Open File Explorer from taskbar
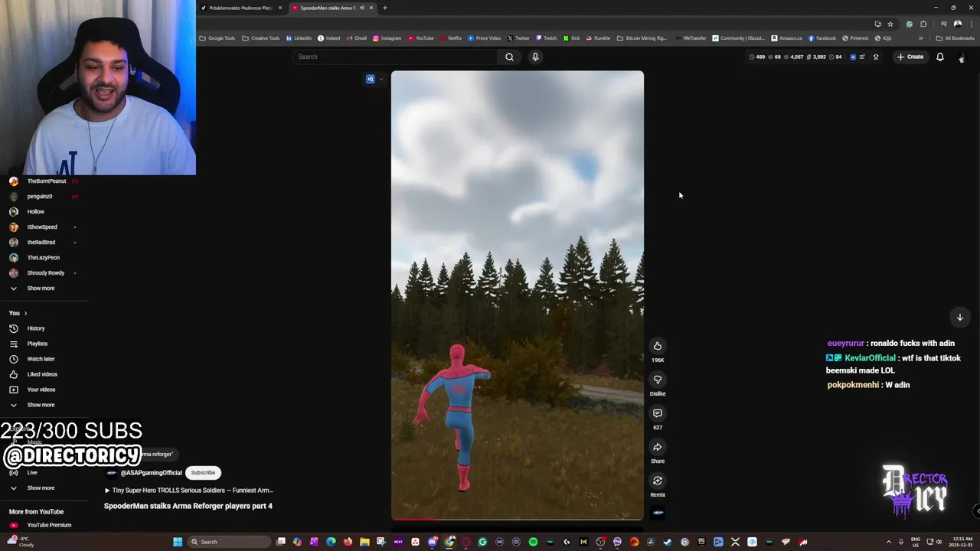 [364, 542]
